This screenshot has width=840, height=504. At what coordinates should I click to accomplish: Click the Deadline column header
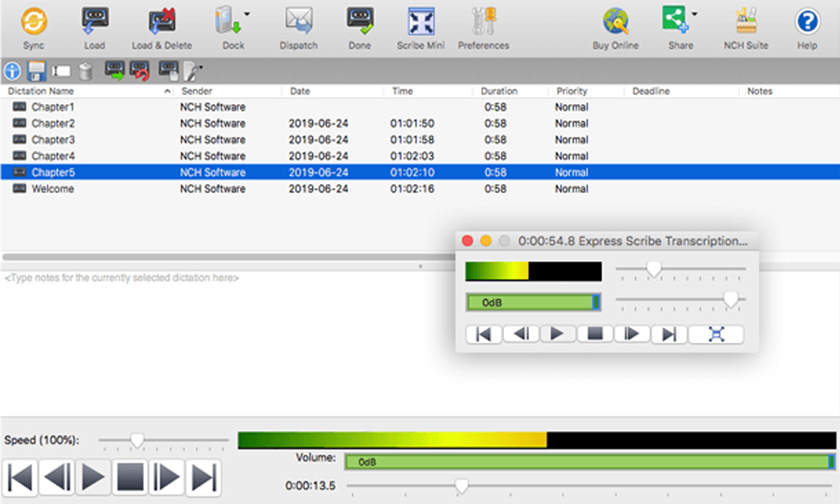pos(651,91)
